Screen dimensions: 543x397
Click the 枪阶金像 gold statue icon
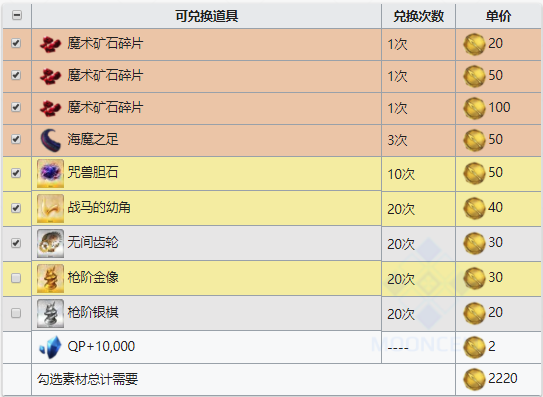point(51,278)
